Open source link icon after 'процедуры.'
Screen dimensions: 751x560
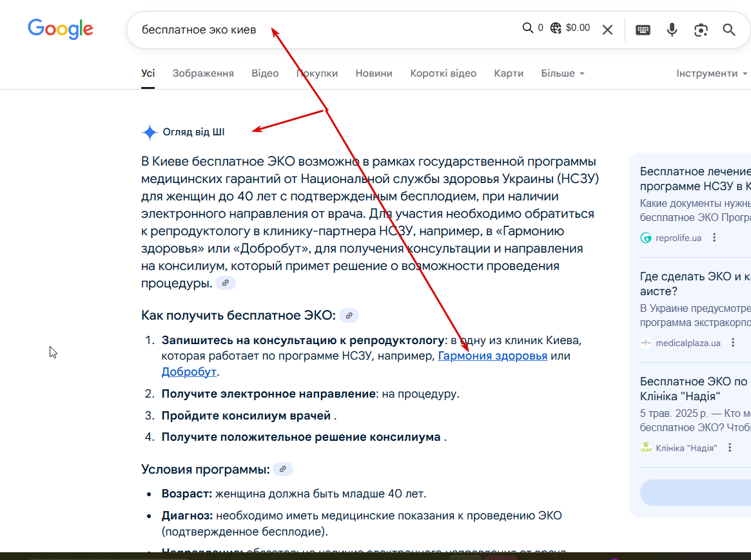pyautogui.click(x=225, y=283)
